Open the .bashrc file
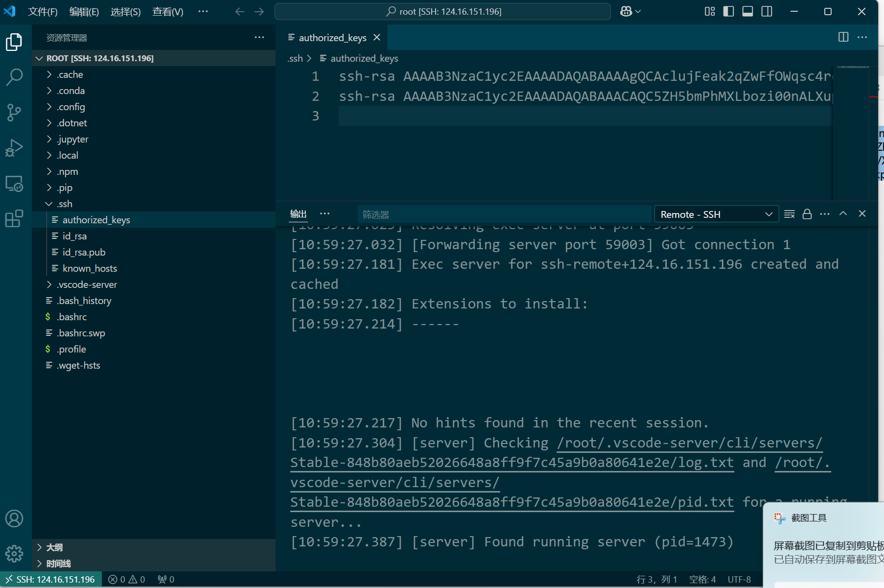The width and height of the screenshot is (884, 588). pos(154,317)
